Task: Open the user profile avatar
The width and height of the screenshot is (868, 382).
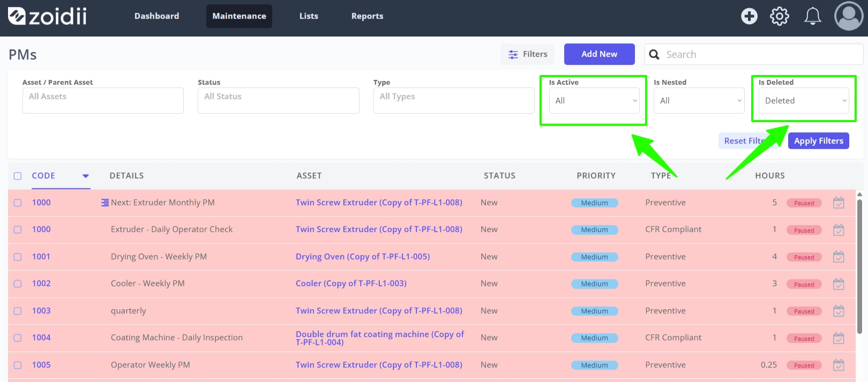Action: (849, 16)
